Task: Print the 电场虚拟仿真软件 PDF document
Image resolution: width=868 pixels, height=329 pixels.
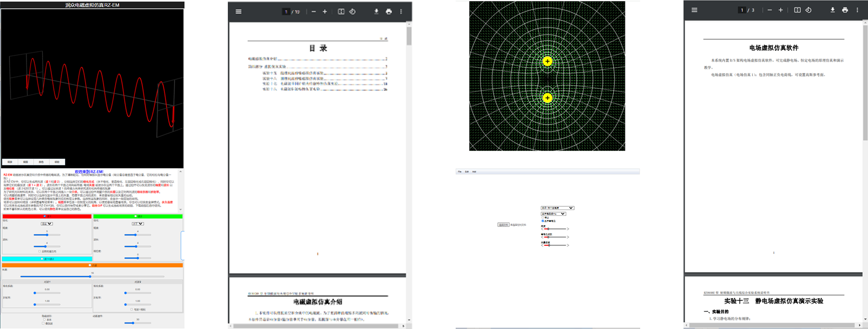Action: 845,10
